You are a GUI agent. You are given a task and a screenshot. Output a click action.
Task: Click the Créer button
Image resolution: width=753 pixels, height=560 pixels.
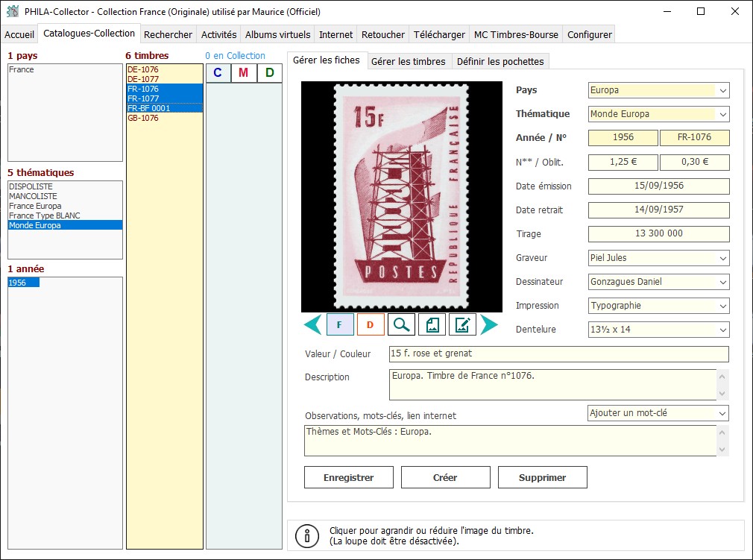pos(445,477)
